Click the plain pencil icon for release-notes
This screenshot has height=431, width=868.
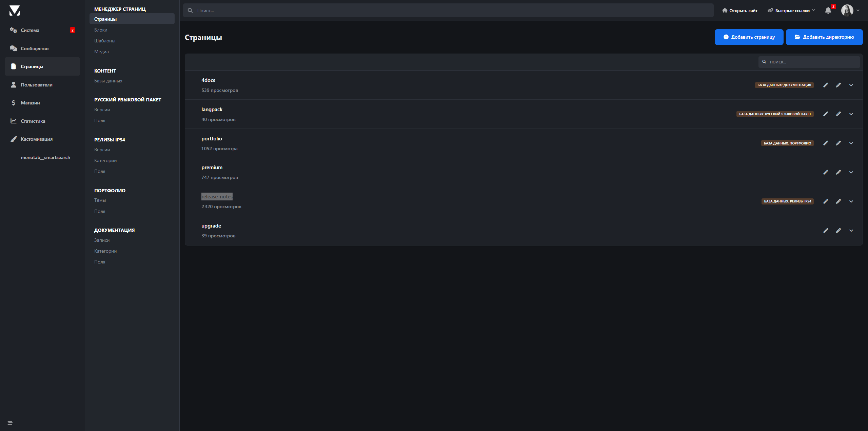(826, 201)
